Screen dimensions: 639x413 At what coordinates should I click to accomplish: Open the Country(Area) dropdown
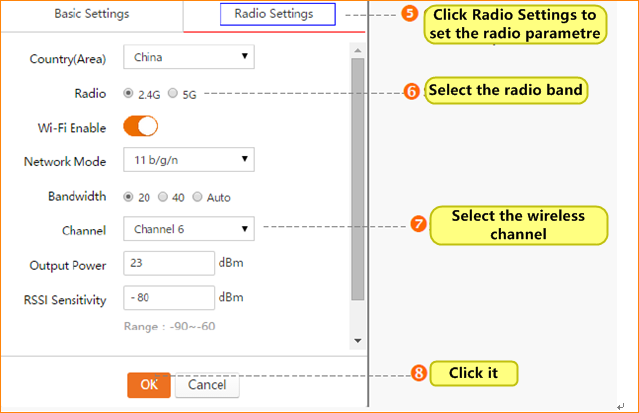coord(188,57)
